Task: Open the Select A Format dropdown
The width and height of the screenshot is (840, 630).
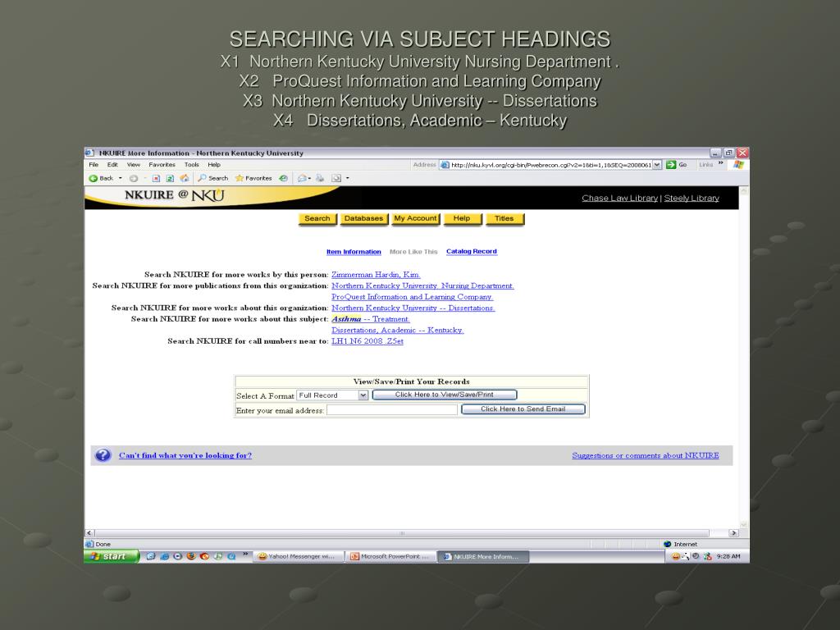Action: (x=333, y=395)
